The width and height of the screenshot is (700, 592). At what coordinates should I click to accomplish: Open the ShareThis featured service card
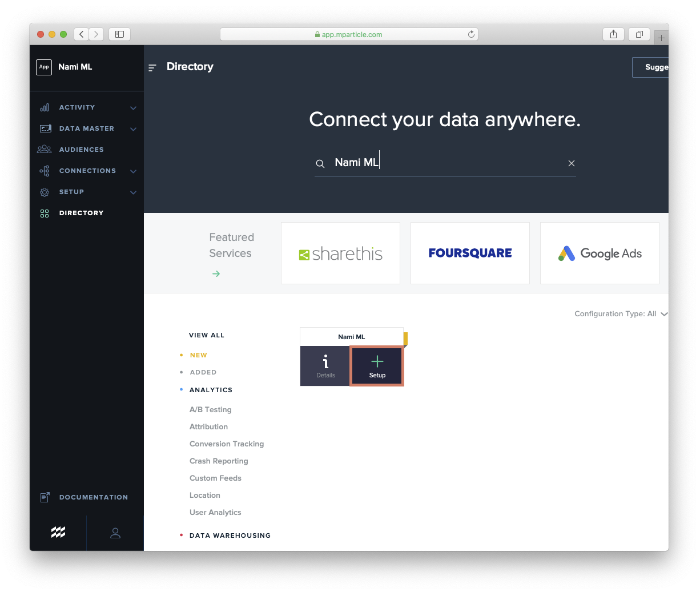340,253
